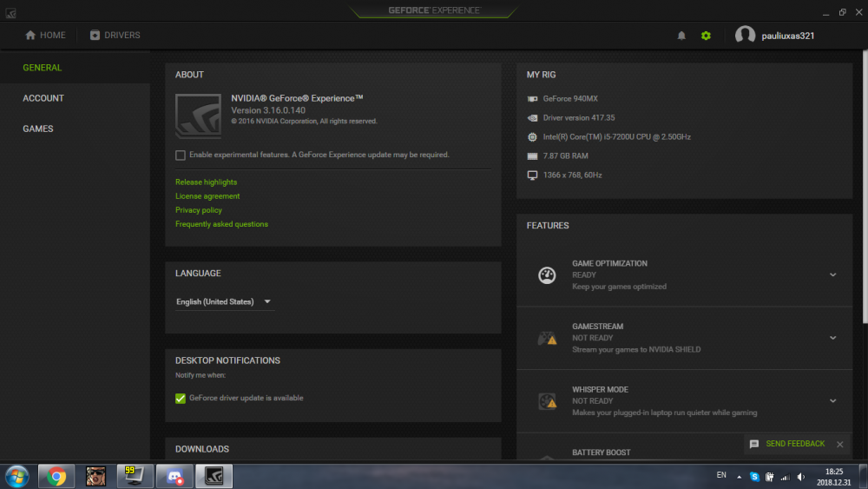Click the pauliuxas321 user avatar
Screen dimensions: 868x489
745,36
